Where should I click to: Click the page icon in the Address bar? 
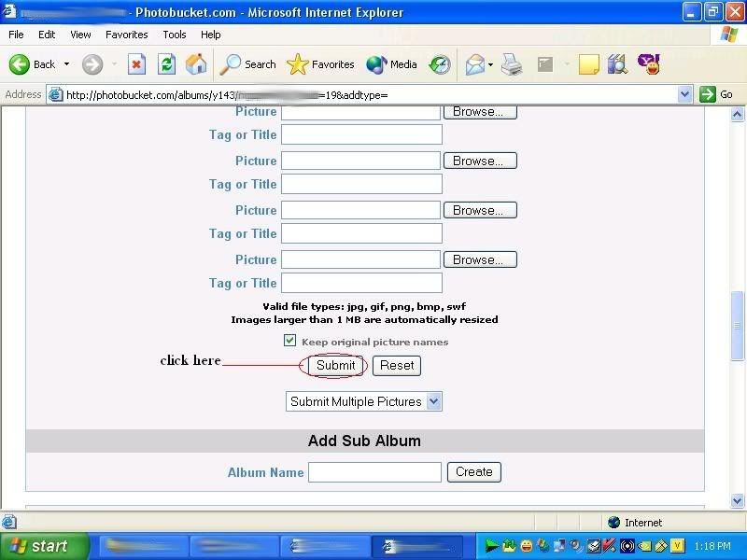(56, 95)
